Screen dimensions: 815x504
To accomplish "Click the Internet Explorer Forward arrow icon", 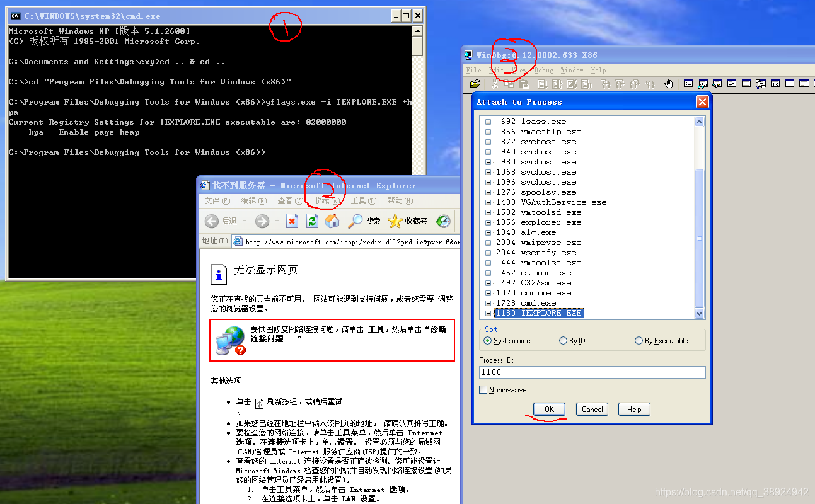I will coord(262,220).
